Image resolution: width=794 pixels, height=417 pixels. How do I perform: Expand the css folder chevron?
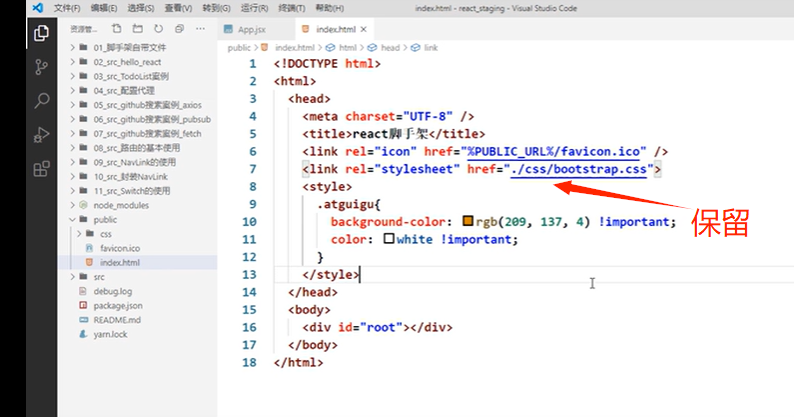79,234
